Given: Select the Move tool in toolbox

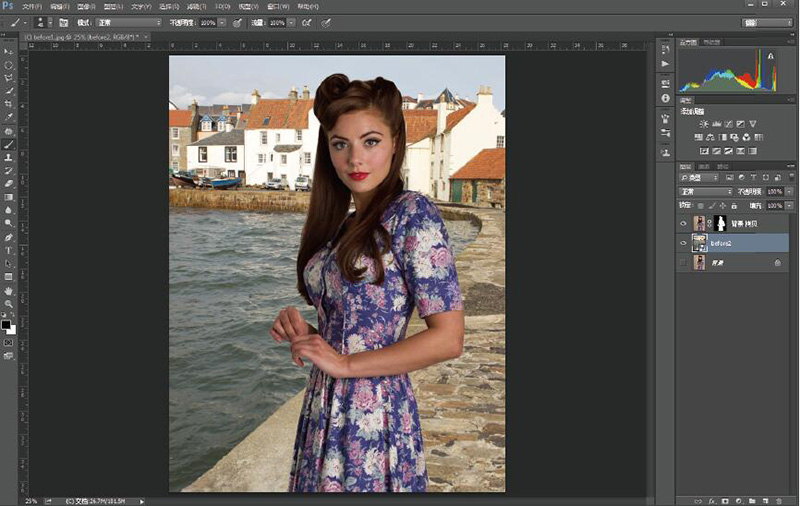Looking at the screenshot, I should [x=9, y=51].
